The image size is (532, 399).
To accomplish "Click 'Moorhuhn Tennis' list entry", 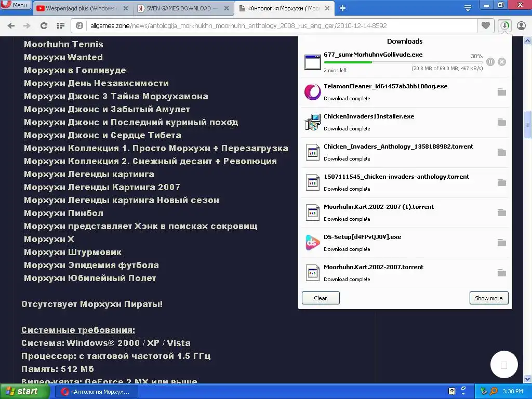I will [63, 44].
